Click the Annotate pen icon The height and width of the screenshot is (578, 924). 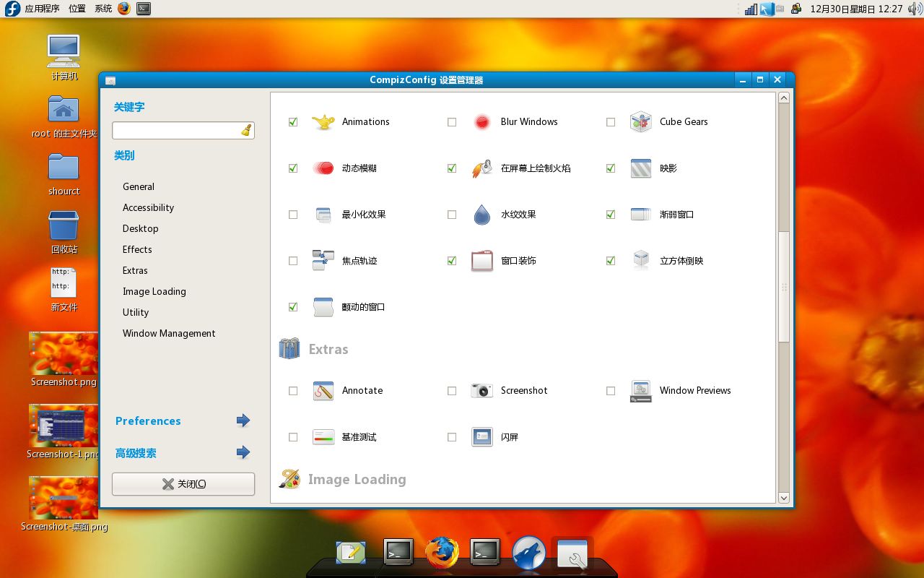tap(323, 390)
